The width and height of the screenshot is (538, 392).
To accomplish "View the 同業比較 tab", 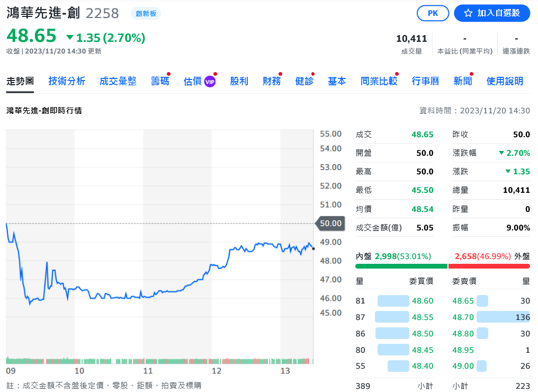I will 379,81.
